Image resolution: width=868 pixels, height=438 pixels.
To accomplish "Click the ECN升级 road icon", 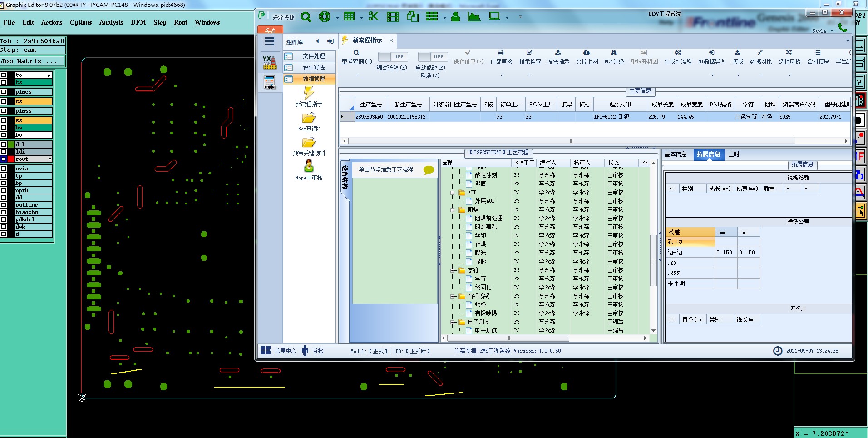I will click(614, 53).
